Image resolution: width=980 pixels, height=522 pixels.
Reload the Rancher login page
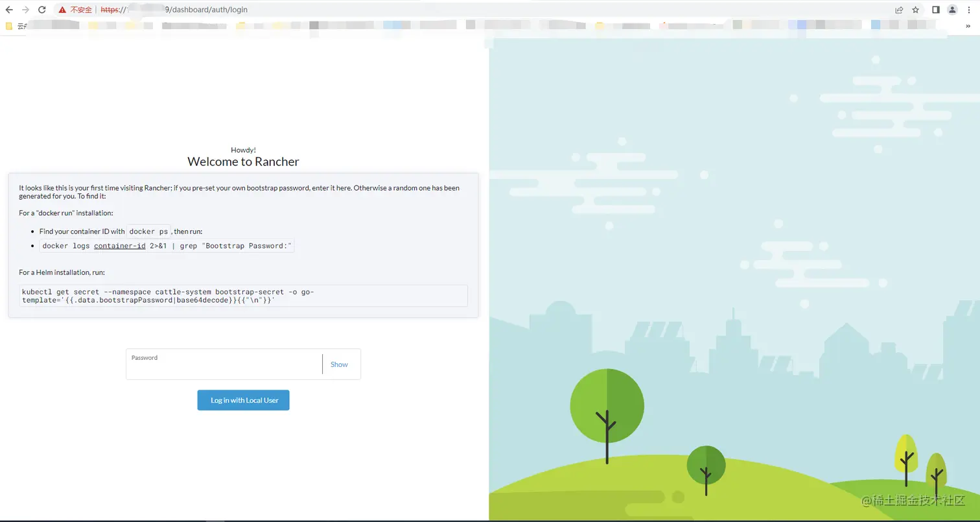click(42, 10)
